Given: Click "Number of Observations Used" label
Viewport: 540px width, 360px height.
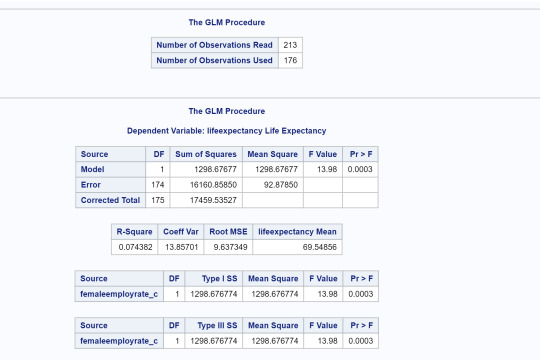Looking at the screenshot, I should point(214,60).
